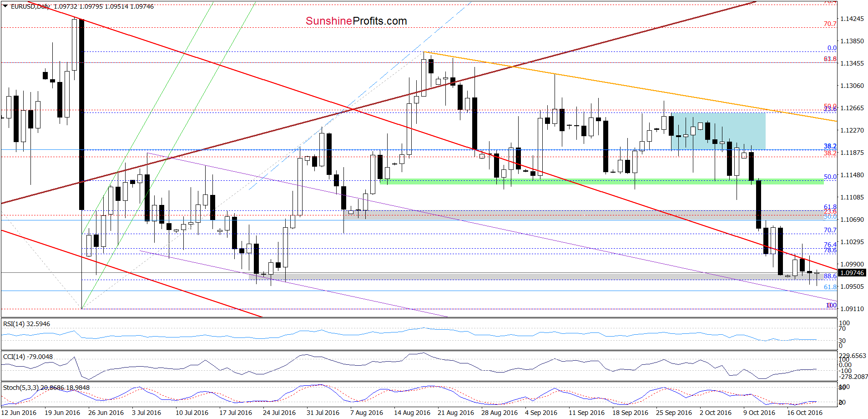Click price axis value 1.13060
This screenshot has height=419, width=868.
point(852,86)
